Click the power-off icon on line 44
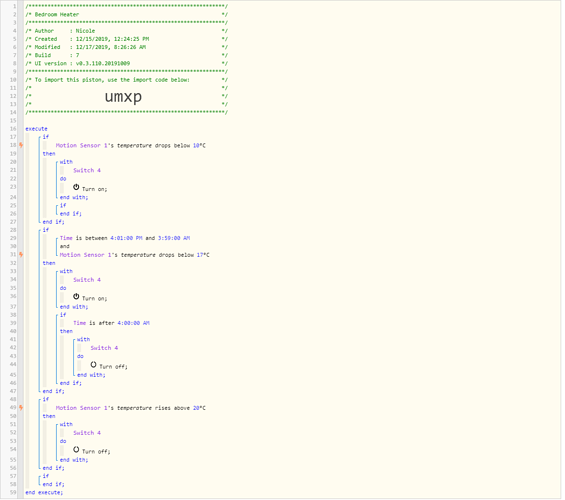Screen dimensions: 565x500 coord(93,365)
